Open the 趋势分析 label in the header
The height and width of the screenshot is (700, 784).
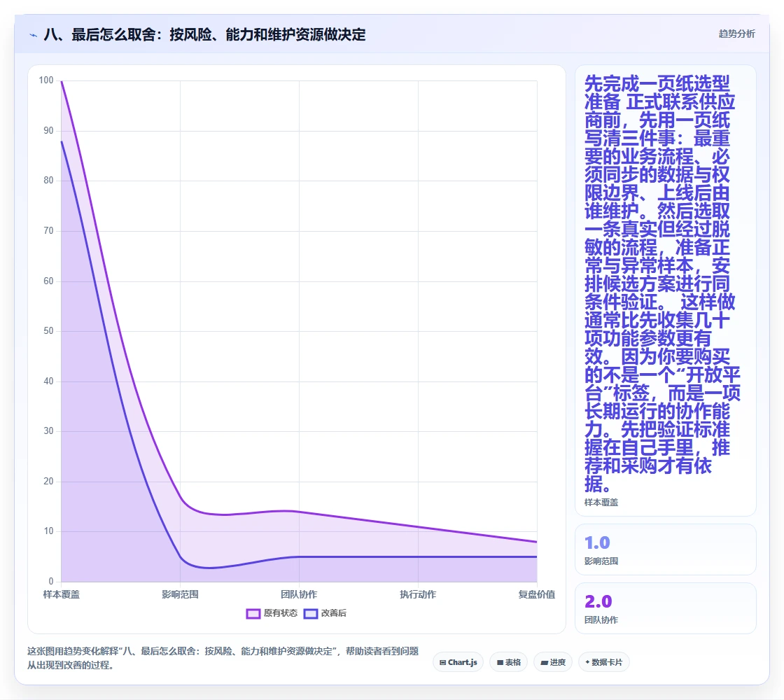point(736,34)
